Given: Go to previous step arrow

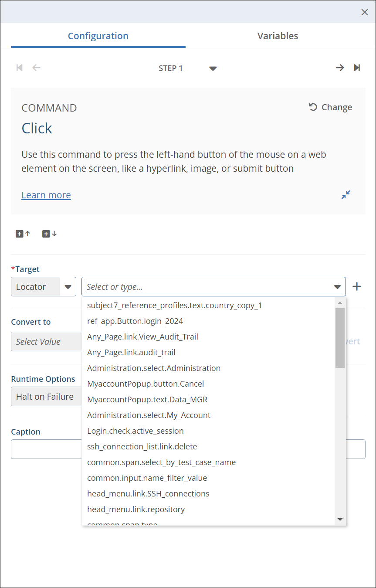Looking at the screenshot, I should 37,68.
